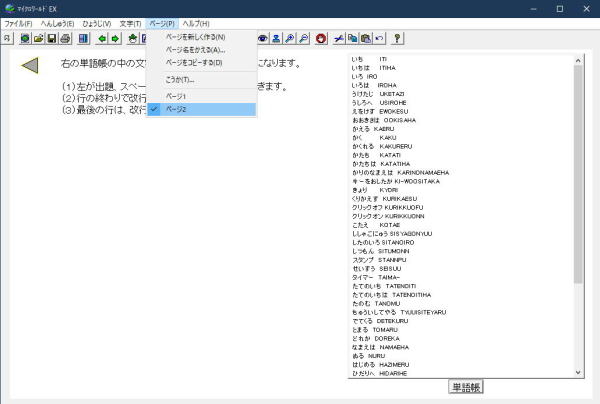
Task: Click the でてくる DETEKURU row
Action: [380, 321]
